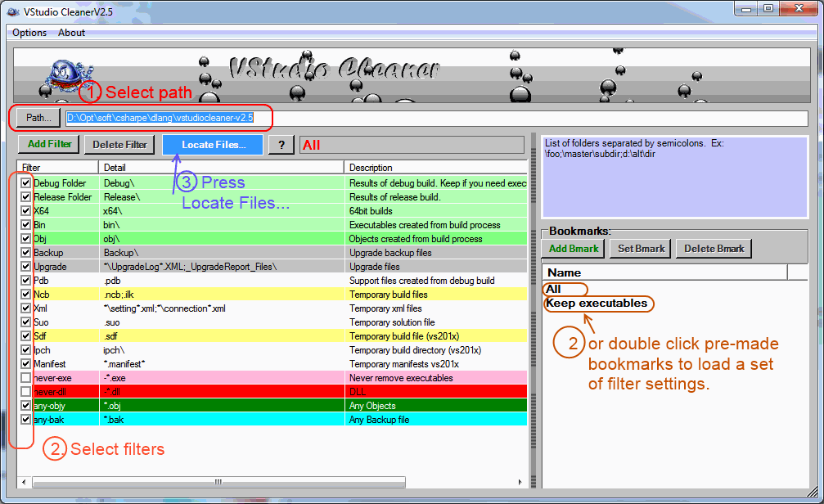Uncheck the X64 filter checkbox
824x504 pixels.
(x=25, y=211)
